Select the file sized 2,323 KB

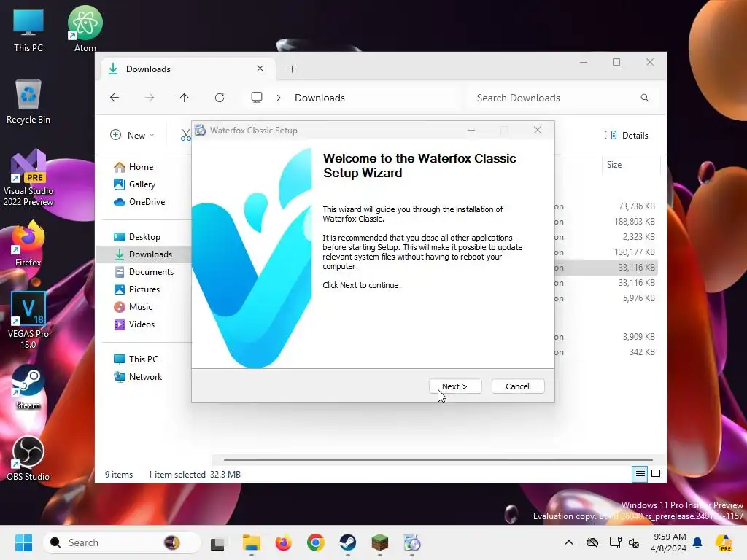(x=638, y=237)
